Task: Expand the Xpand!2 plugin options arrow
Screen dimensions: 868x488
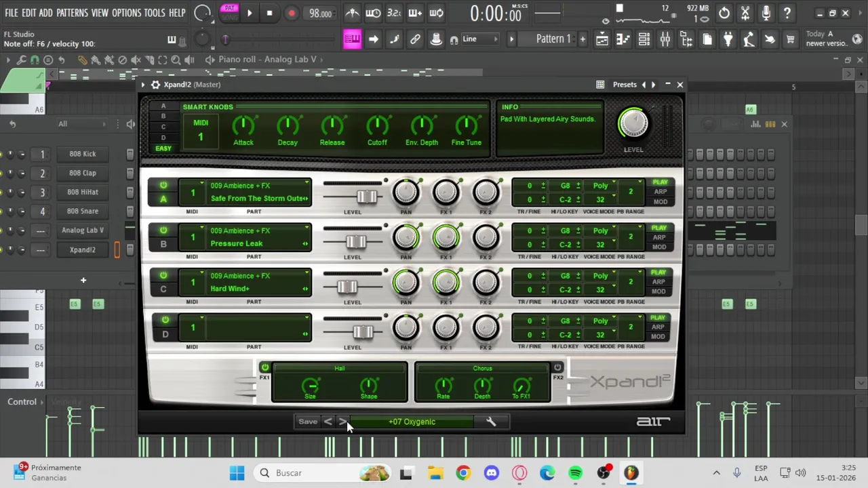Action: click(x=142, y=85)
